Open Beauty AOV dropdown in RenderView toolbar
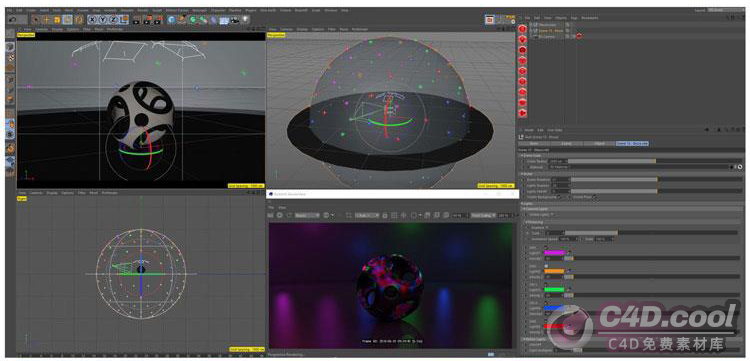 [308, 216]
